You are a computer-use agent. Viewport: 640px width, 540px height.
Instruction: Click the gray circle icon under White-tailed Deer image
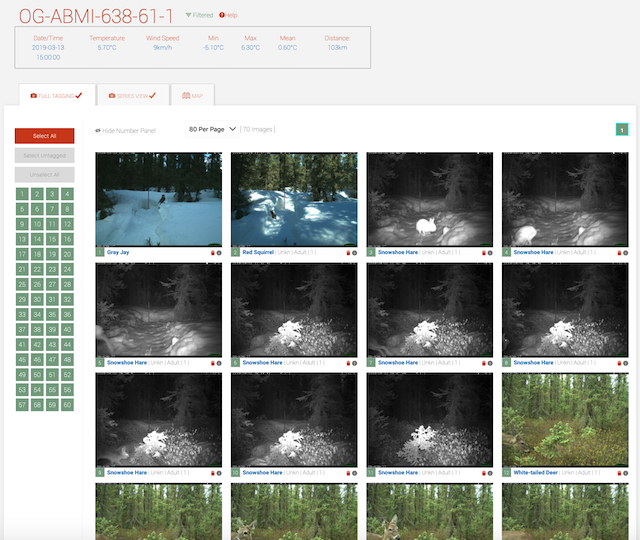click(x=626, y=473)
